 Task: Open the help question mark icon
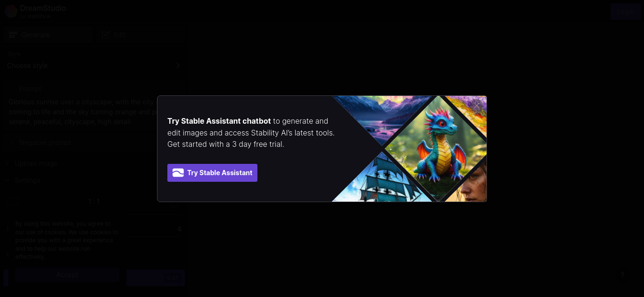pyautogui.click(x=622, y=275)
